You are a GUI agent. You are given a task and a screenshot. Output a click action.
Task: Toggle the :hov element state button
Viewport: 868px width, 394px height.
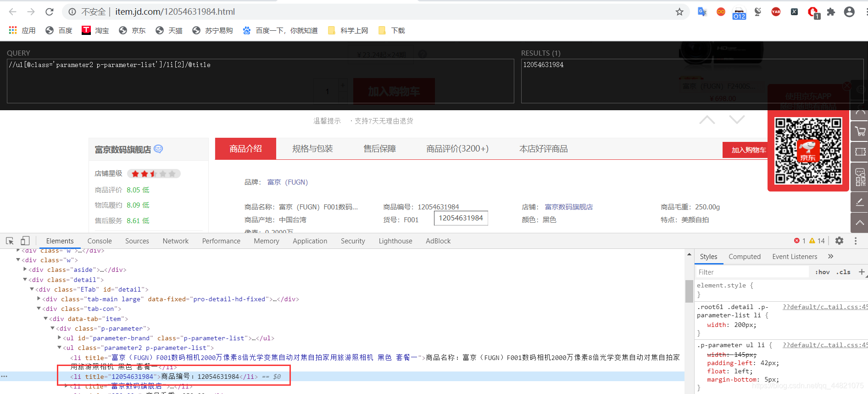(x=822, y=272)
